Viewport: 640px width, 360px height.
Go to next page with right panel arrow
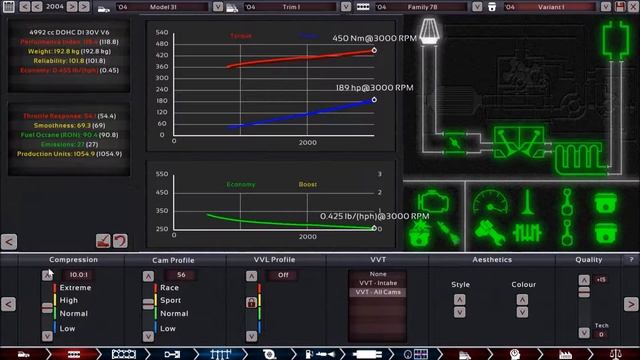click(x=631, y=304)
